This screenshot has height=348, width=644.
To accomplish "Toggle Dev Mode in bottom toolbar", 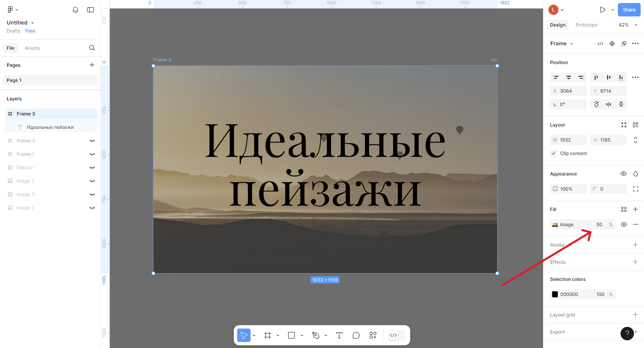I will click(396, 335).
